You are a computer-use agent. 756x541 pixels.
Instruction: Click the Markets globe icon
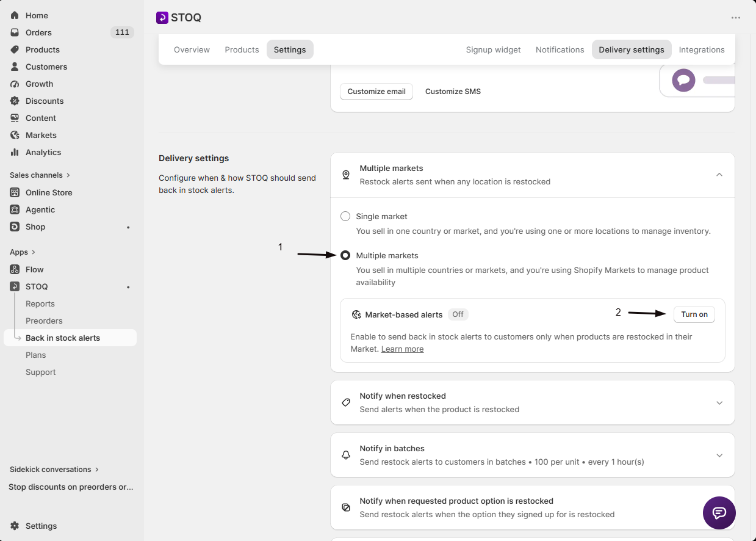(15, 135)
